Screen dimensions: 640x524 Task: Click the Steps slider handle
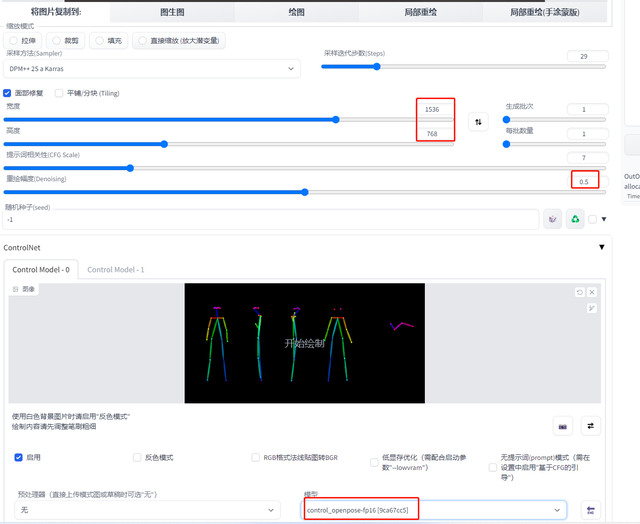pyautogui.click(x=377, y=66)
